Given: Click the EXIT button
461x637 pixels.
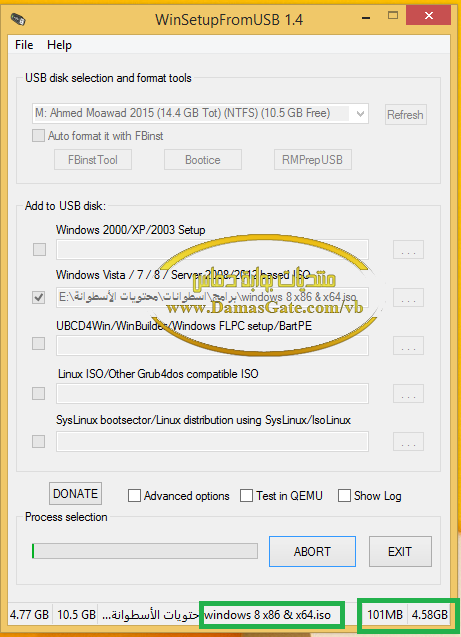Looking at the screenshot, I should point(400,551).
